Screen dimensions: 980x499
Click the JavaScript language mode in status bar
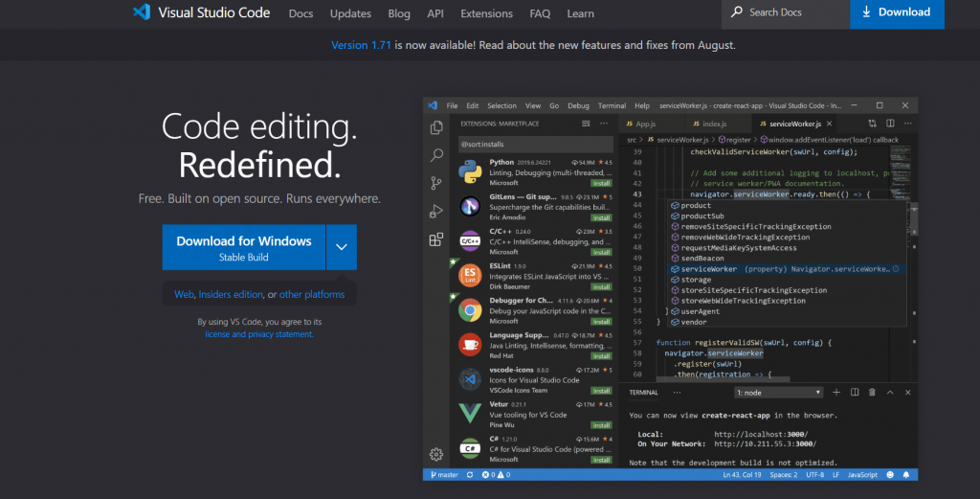[x=862, y=475]
